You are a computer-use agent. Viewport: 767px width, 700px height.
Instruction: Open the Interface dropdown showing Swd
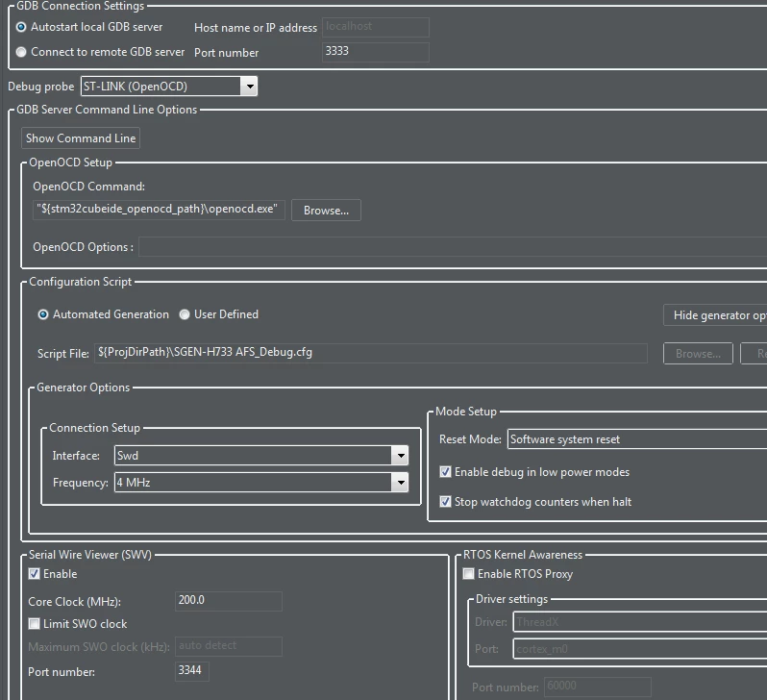[261, 456]
